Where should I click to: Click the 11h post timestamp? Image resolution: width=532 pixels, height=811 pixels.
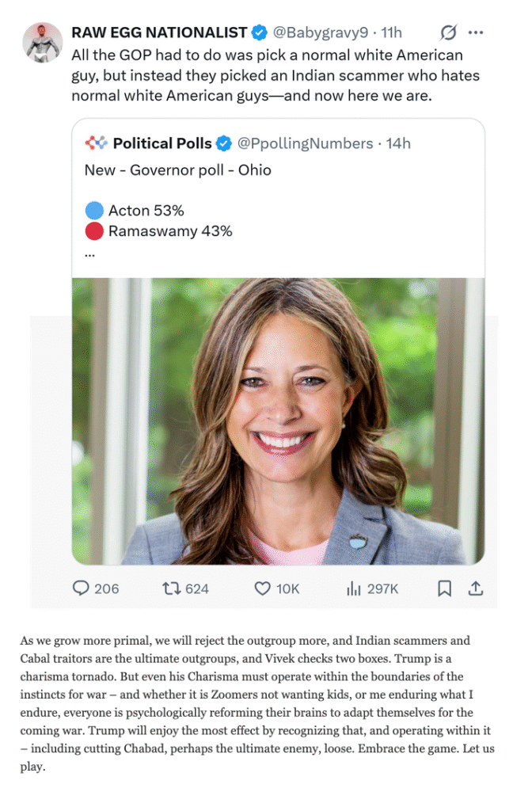tap(391, 32)
